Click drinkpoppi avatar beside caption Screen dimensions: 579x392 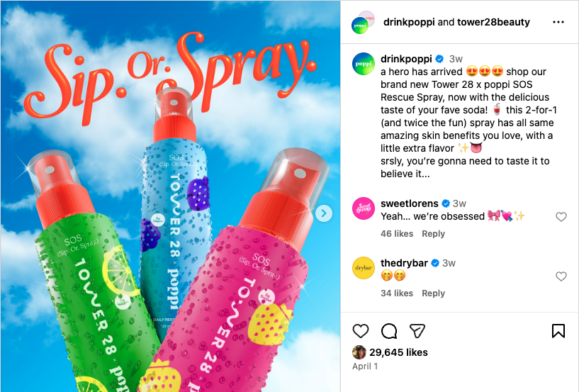pos(364,64)
